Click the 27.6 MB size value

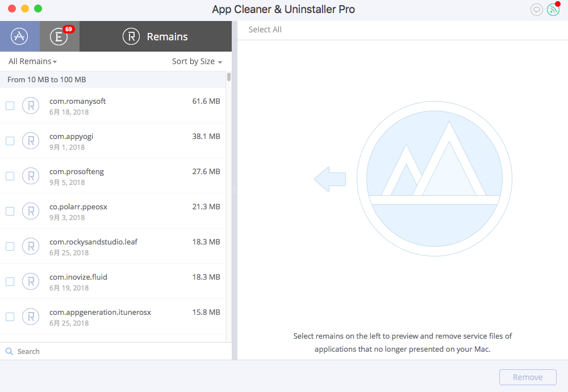pyautogui.click(x=206, y=171)
